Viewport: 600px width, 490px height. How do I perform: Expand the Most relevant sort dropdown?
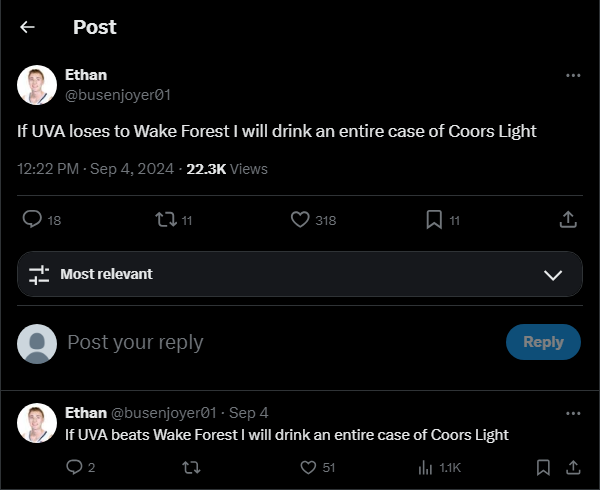(x=552, y=274)
